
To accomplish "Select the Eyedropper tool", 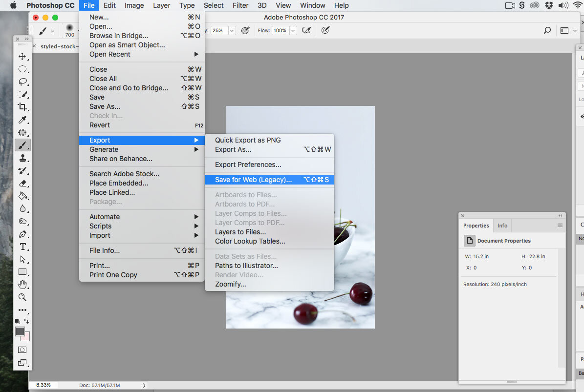I will [x=22, y=120].
